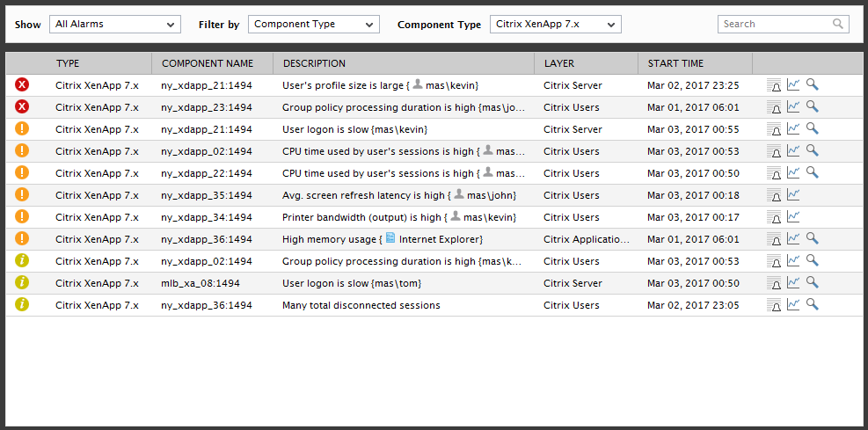Click the Printer bandwidth (output) is high description
Screen dimensions: 868x430
click(x=399, y=217)
